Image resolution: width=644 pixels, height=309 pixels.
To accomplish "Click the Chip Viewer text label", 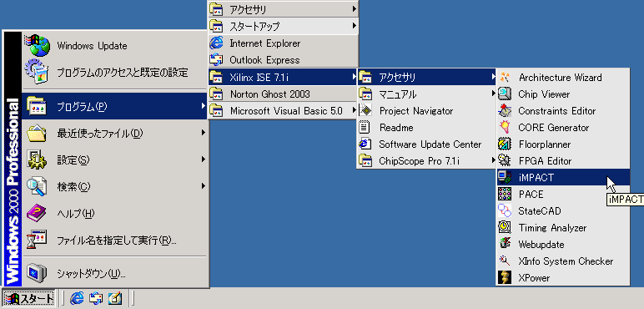I will pos(544,94).
